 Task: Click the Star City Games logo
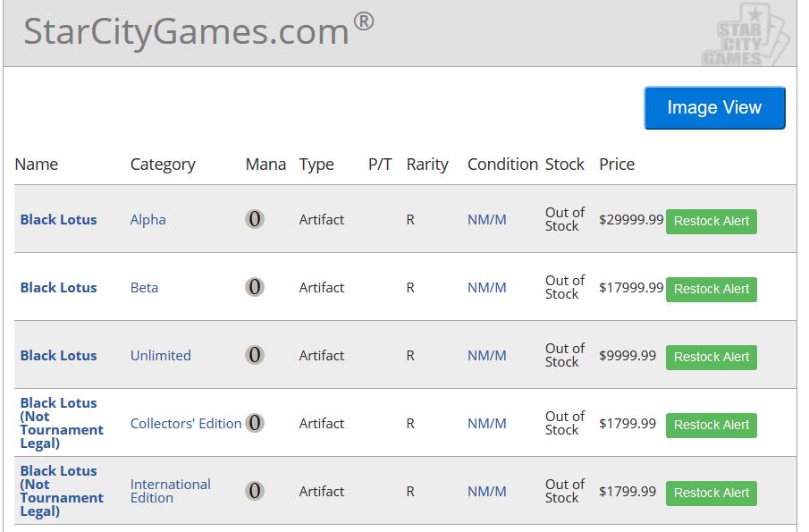click(x=746, y=38)
